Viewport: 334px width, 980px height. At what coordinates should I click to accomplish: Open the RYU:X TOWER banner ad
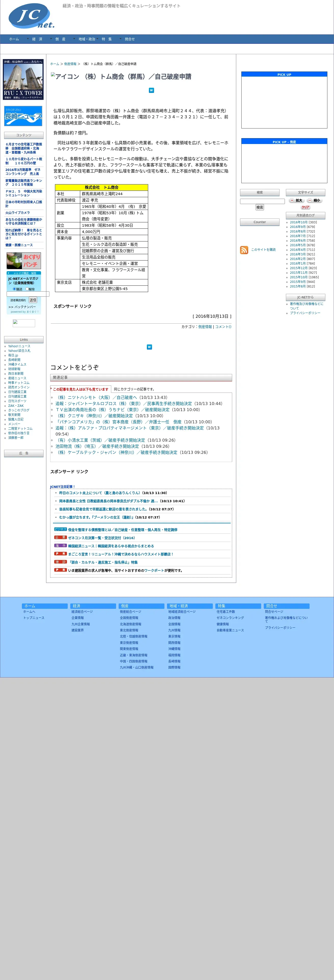coord(23,80)
